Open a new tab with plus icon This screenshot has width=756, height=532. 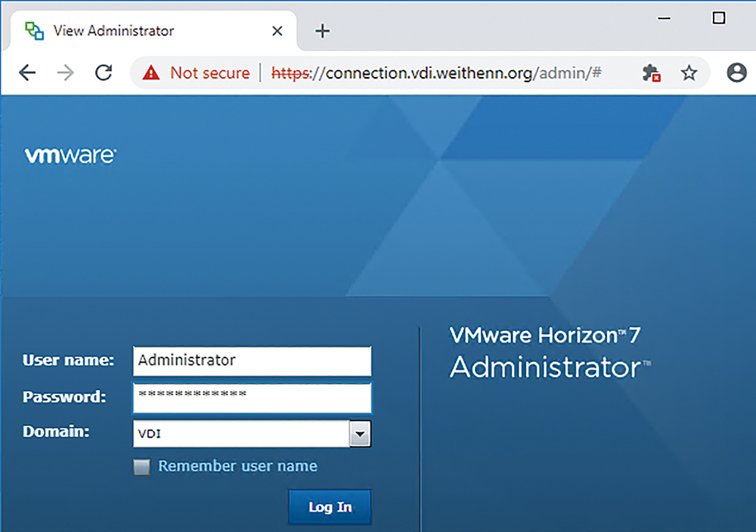[323, 31]
